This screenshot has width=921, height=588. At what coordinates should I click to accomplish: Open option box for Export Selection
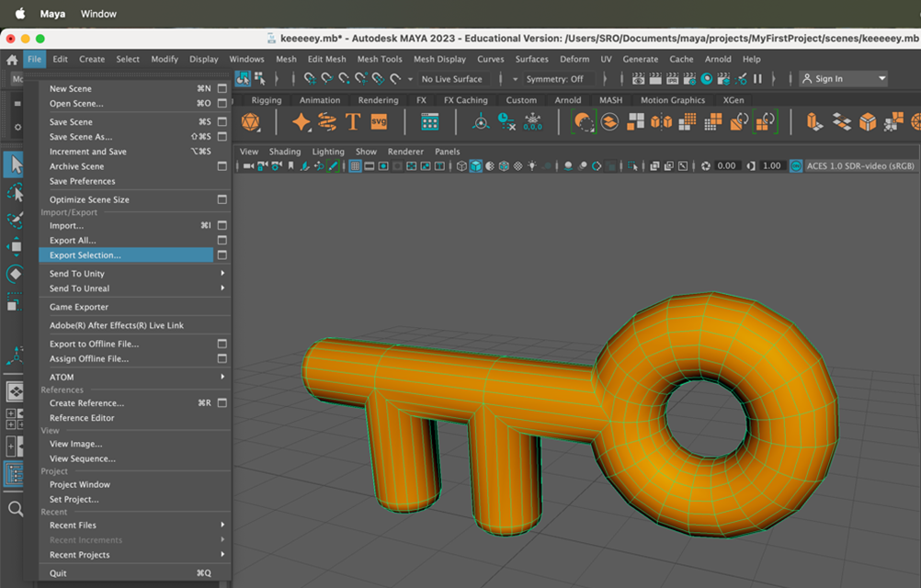222,255
